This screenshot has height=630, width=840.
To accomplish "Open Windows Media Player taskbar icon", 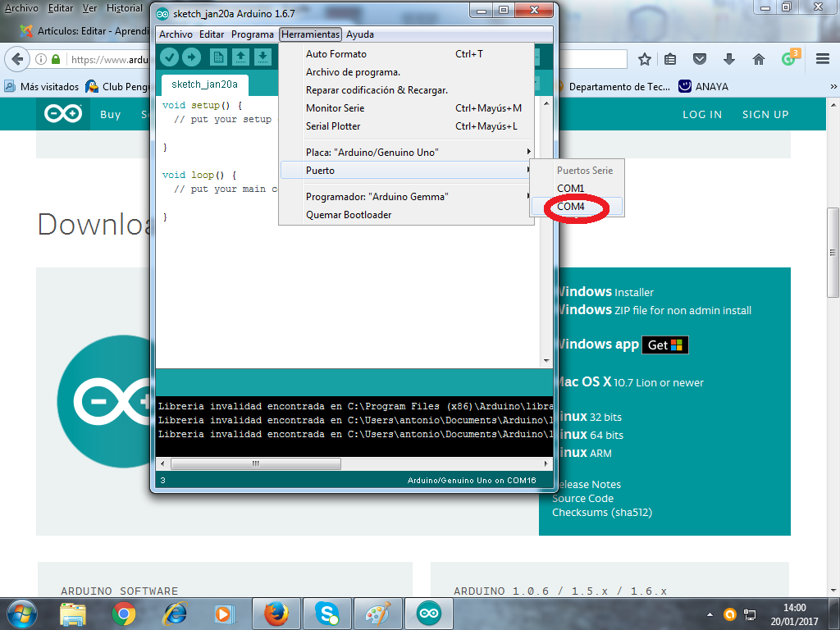I will [x=223, y=614].
